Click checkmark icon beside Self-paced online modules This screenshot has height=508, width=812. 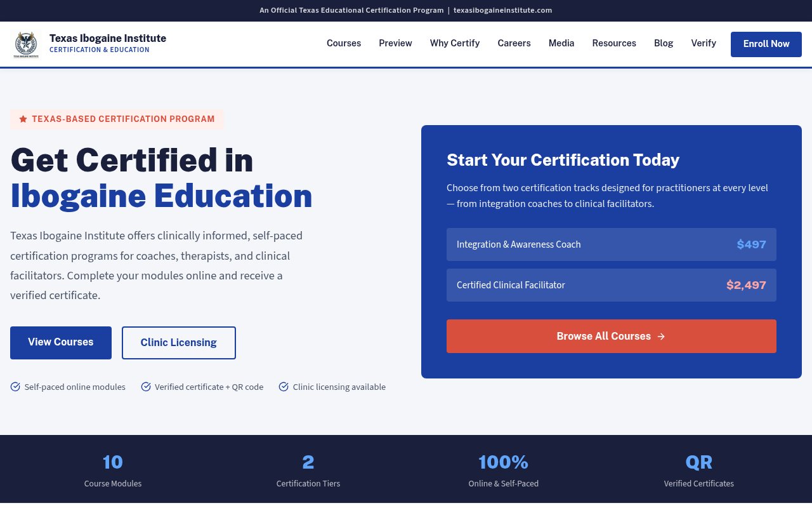pyautogui.click(x=15, y=387)
